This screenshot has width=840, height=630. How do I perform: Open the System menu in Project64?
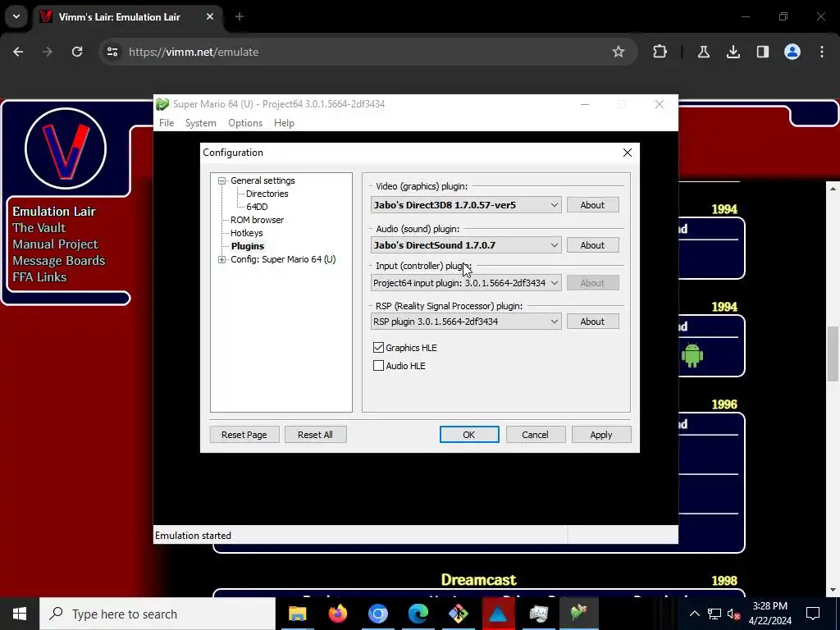coord(201,123)
